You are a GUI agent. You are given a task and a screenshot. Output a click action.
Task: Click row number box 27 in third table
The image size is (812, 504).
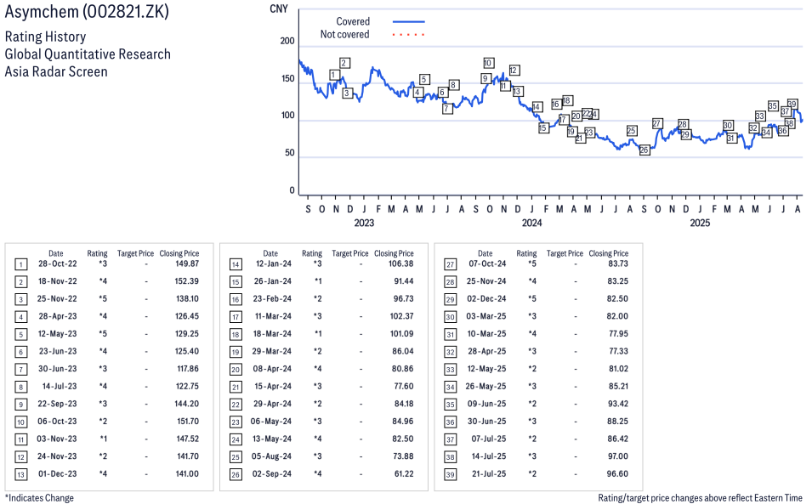pos(451,265)
